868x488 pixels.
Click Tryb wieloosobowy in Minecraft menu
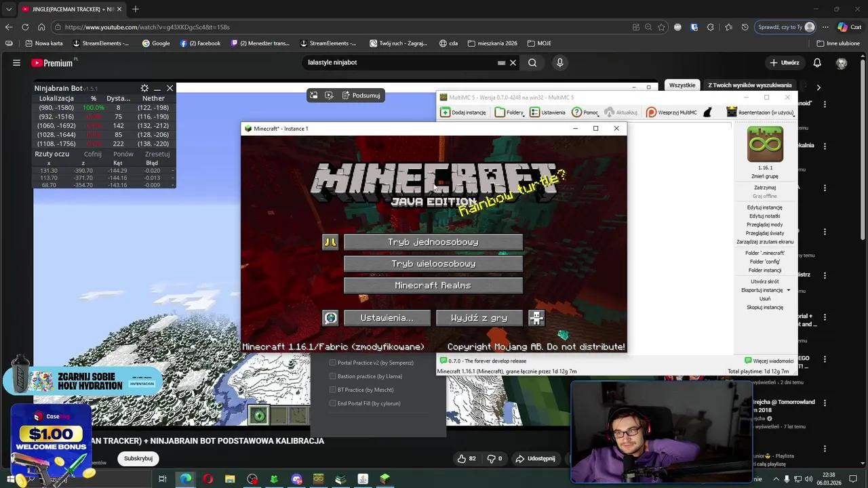click(433, 264)
